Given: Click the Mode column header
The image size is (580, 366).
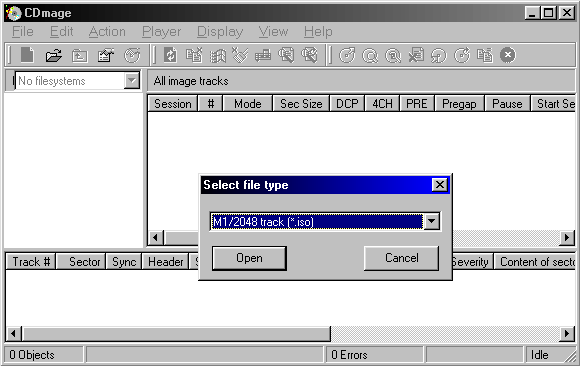Looking at the screenshot, I should coord(247,104).
